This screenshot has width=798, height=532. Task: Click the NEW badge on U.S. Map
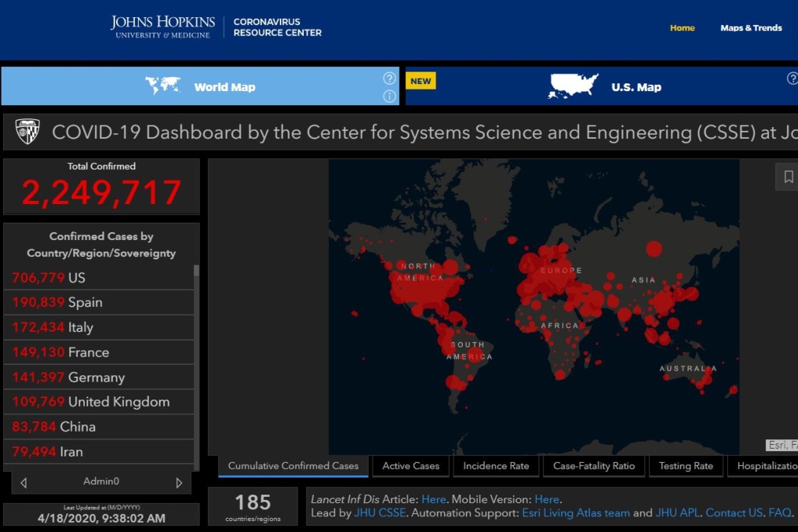tap(420, 81)
